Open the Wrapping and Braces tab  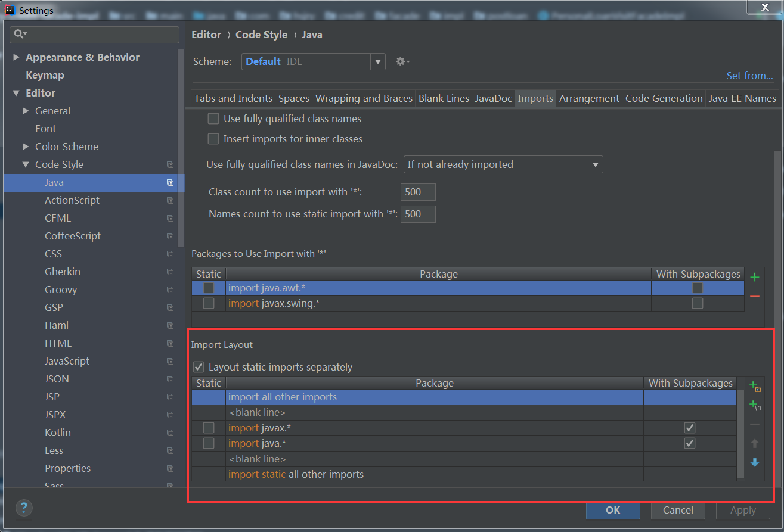pyautogui.click(x=364, y=98)
